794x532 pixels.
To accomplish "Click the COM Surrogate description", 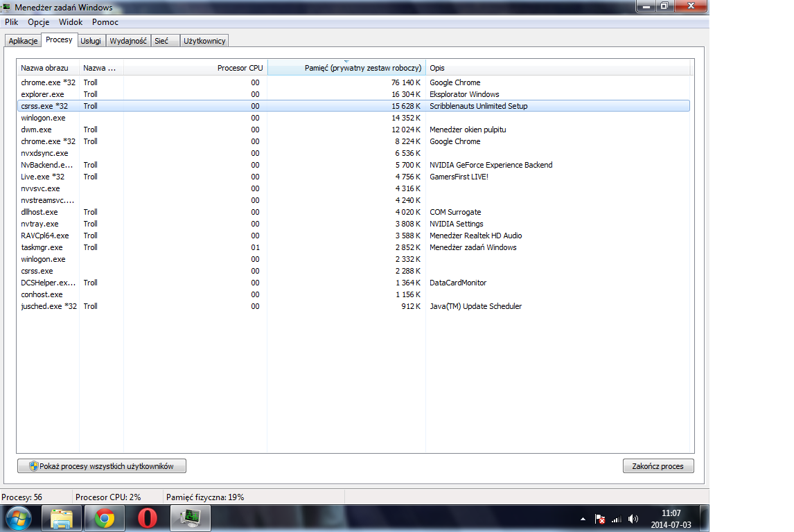I will 455,212.
